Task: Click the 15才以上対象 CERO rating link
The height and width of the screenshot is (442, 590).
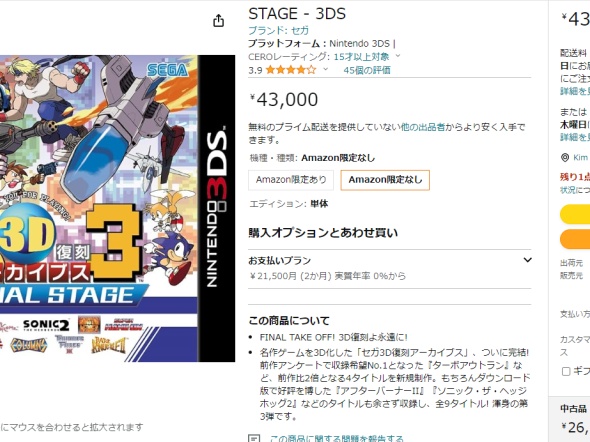Action: pyautogui.click(x=361, y=56)
